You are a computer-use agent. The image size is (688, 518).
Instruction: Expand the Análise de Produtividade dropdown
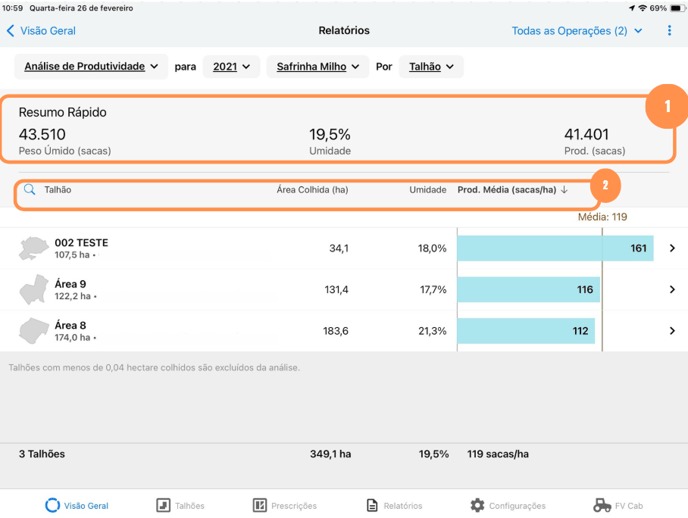tap(91, 67)
